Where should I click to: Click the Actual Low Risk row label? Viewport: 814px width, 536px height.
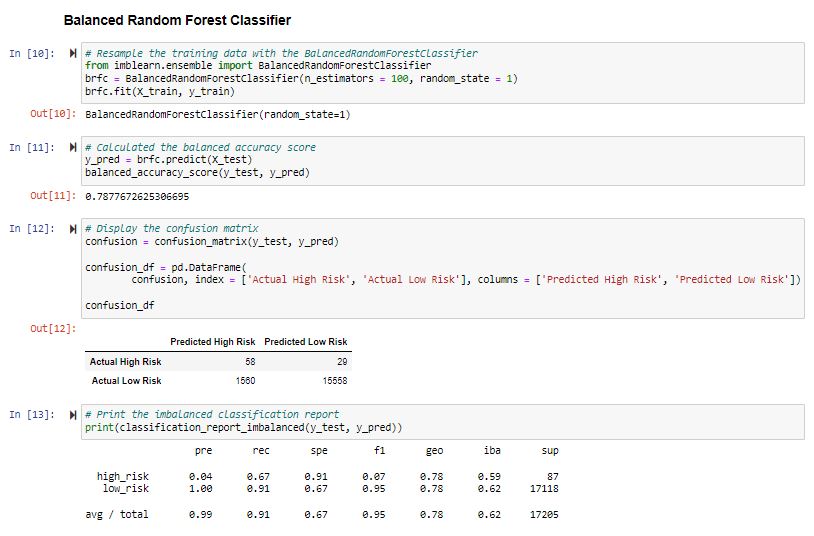[126, 381]
